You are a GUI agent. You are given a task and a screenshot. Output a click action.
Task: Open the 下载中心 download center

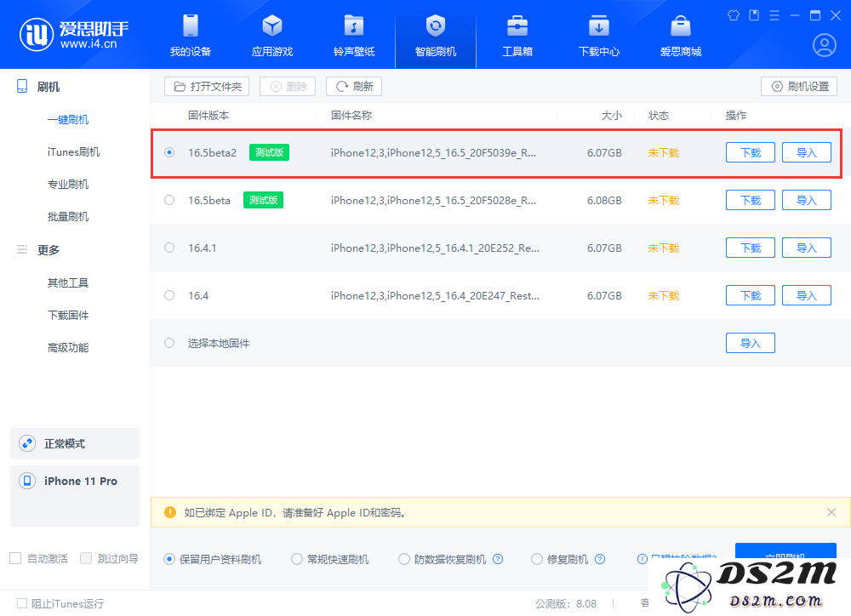tap(598, 36)
